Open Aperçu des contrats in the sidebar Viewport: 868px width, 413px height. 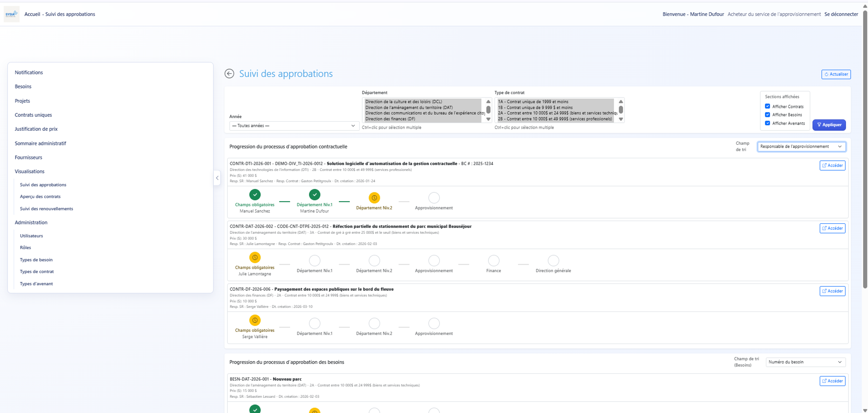click(40, 197)
